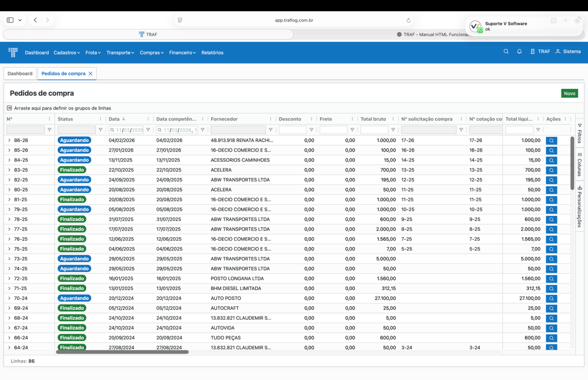Click the search magnifier in the blue navbar
Viewport: 588px width, 380px height.
(x=506, y=51)
